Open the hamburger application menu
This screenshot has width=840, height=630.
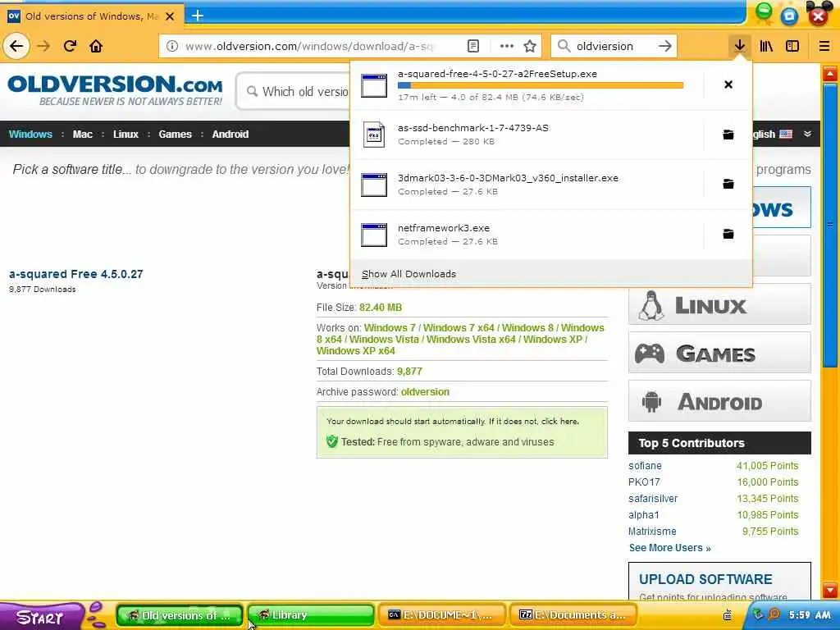824,46
